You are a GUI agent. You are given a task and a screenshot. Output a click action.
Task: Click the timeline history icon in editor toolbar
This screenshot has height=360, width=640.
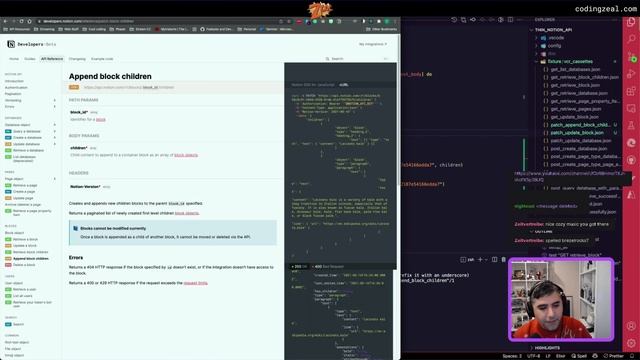pyautogui.click(x=454, y=20)
